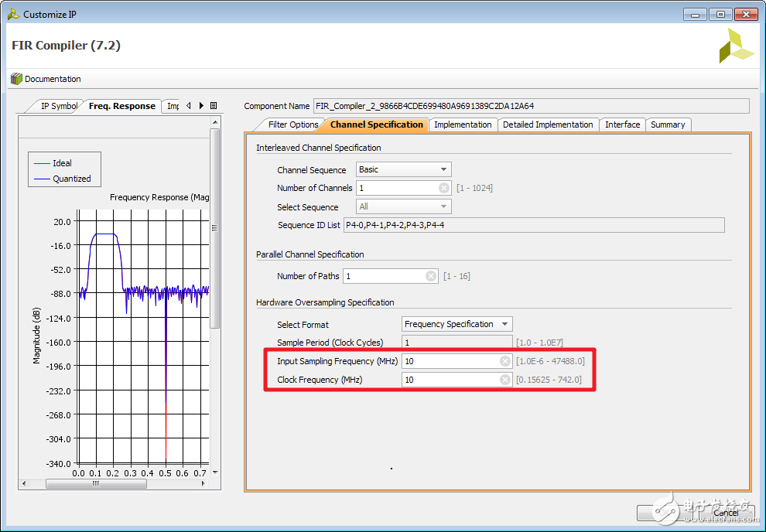766x532 pixels.
Task: Click the plot's horizontal scrollbar
Action: click(x=95, y=483)
